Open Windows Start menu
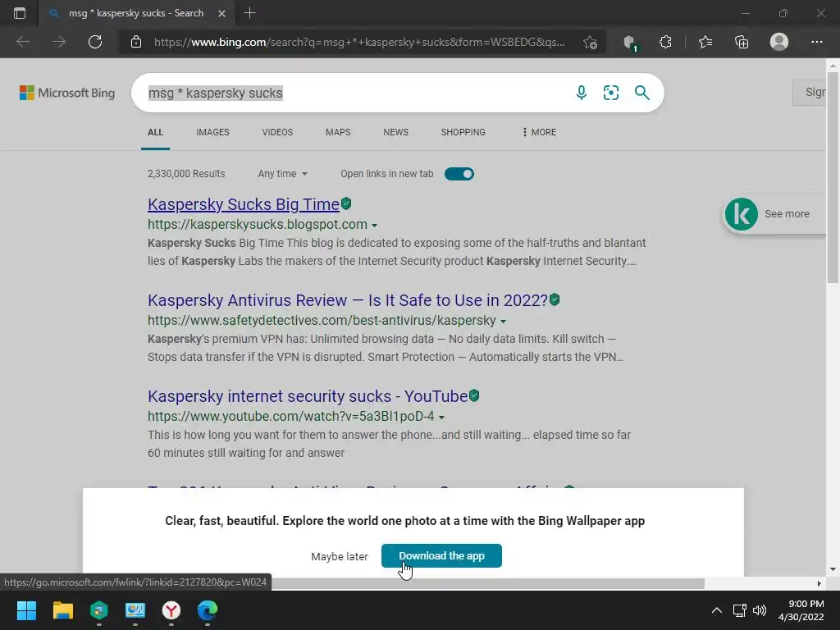 26,610
